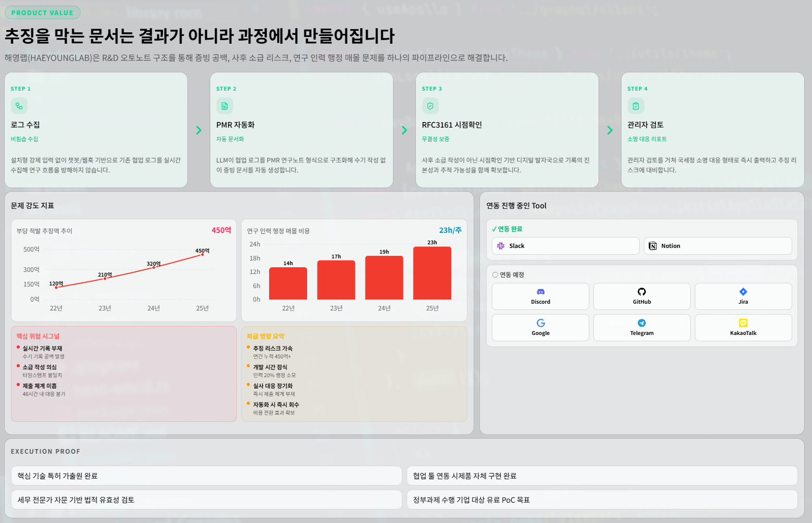Click the 120억 data point on line chart

[56, 288]
